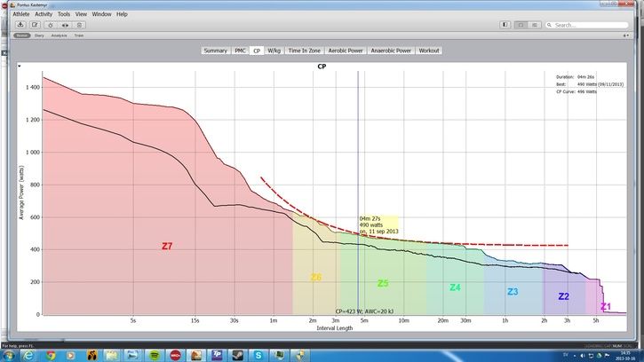Open the Tools menu
Screen dimensions: 644x362
64,14
